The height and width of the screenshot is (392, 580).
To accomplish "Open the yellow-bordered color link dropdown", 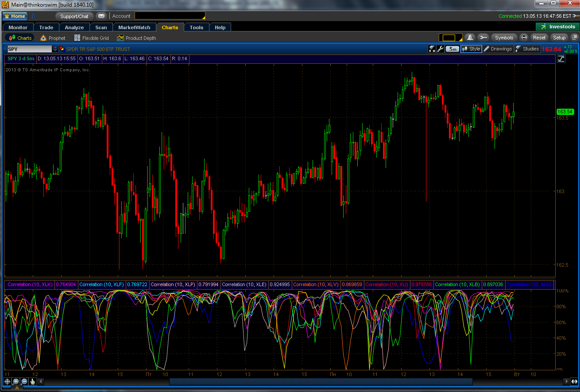I will coord(451,38).
